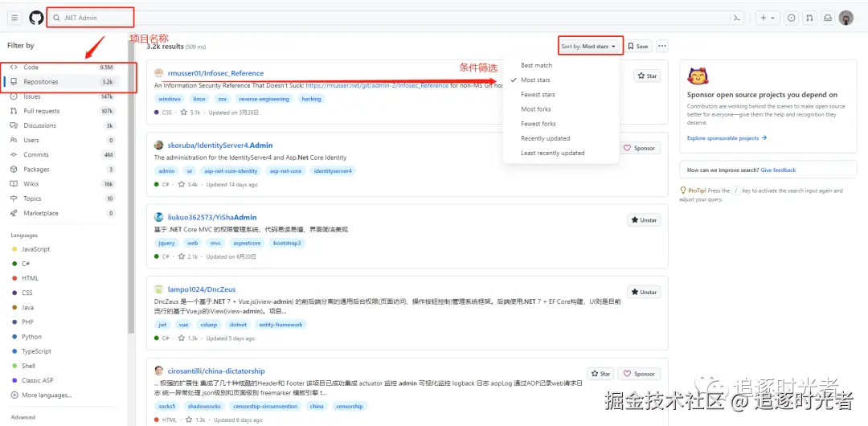Viewport: 868px width, 426px height.
Task: Choose Fewest stars sort option
Action: coord(561,95)
